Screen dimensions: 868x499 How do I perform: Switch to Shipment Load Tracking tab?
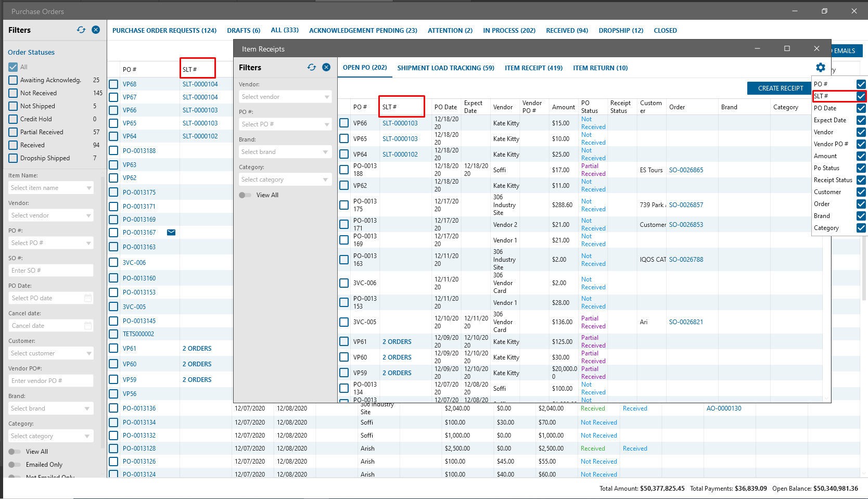(x=445, y=68)
